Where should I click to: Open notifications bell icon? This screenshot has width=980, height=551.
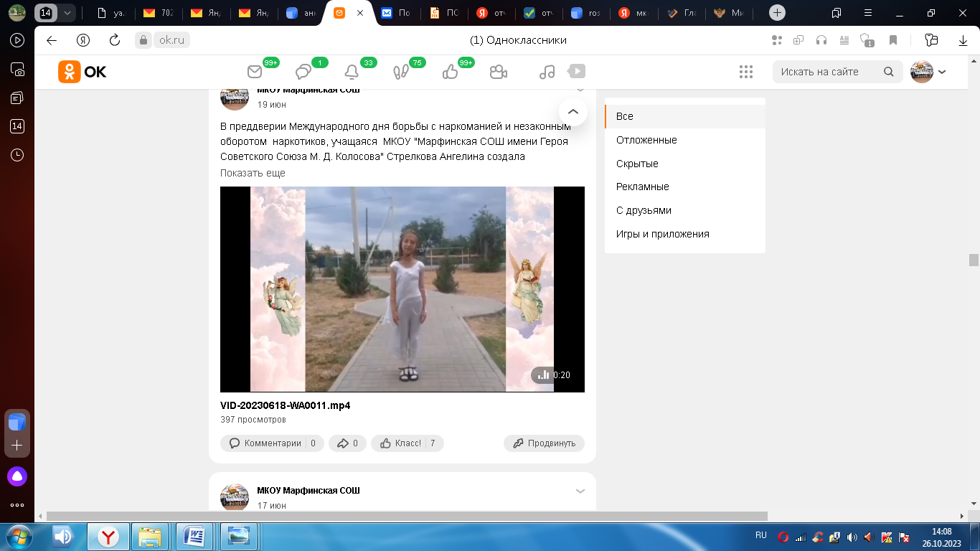click(352, 72)
